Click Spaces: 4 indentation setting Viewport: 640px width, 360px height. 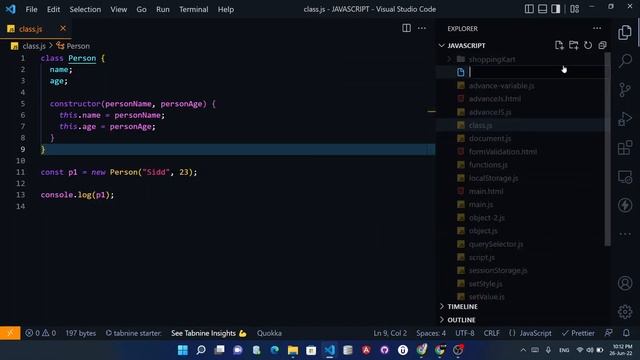tap(431, 333)
